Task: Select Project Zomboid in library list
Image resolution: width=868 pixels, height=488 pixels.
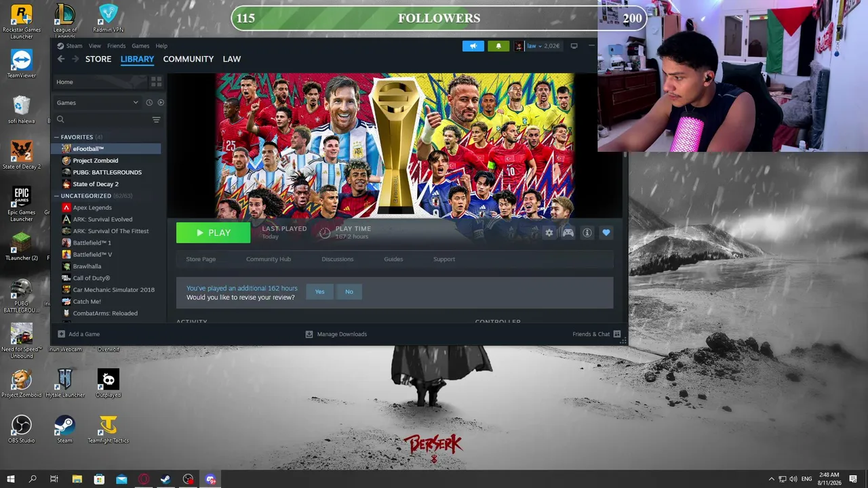Action: 107,161
